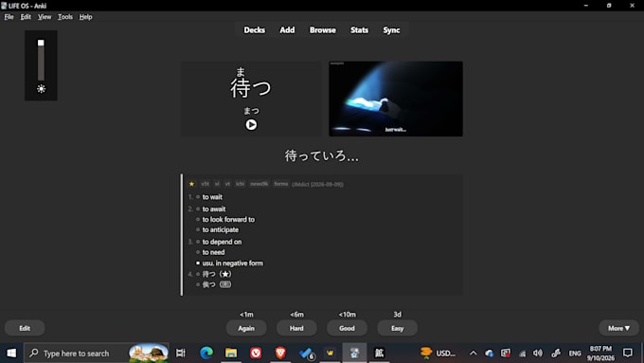644x363 pixels.
Task: Open the Help menu
Action: (x=85, y=17)
